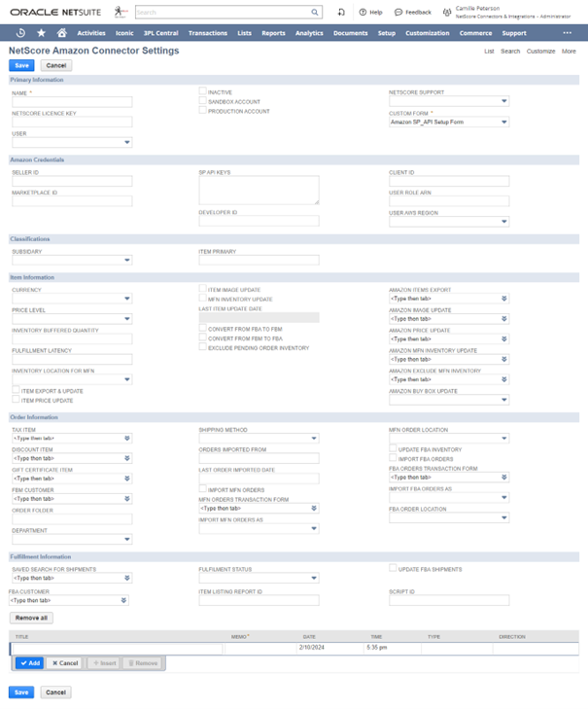Go to the Home icon

pos(62,33)
